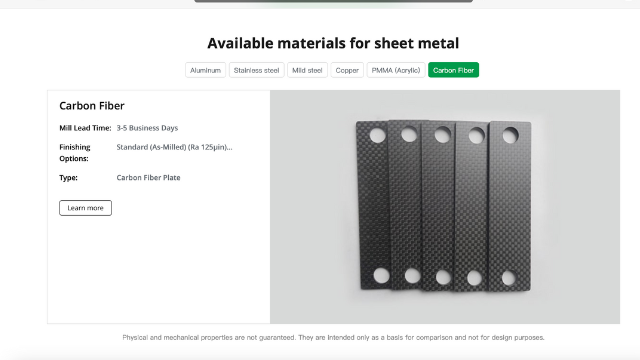The width and height of the screenshot is (640, 360).
Task: Click the Type label
Action: coord(69,178)
